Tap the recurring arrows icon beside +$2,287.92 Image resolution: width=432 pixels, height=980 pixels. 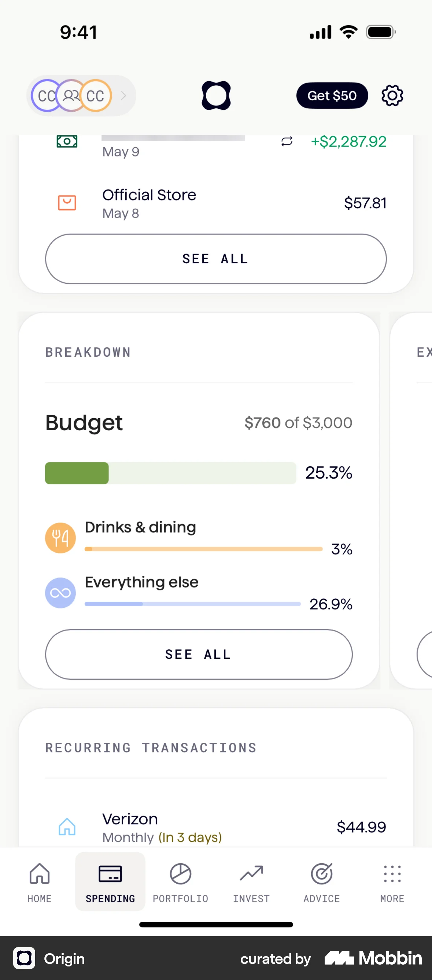pos(287,141)
